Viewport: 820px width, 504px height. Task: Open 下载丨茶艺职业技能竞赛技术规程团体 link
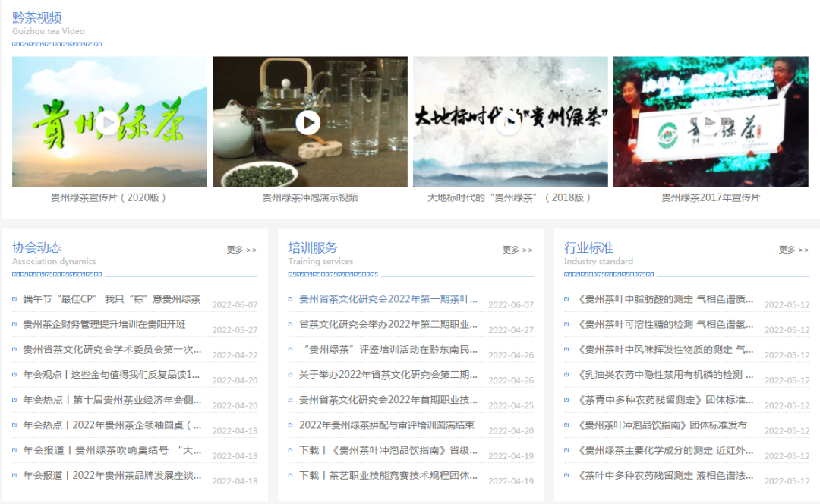click(388, 474)
